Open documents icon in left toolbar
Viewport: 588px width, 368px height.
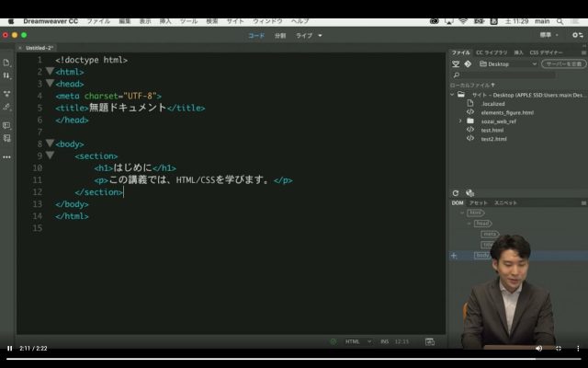6,63
